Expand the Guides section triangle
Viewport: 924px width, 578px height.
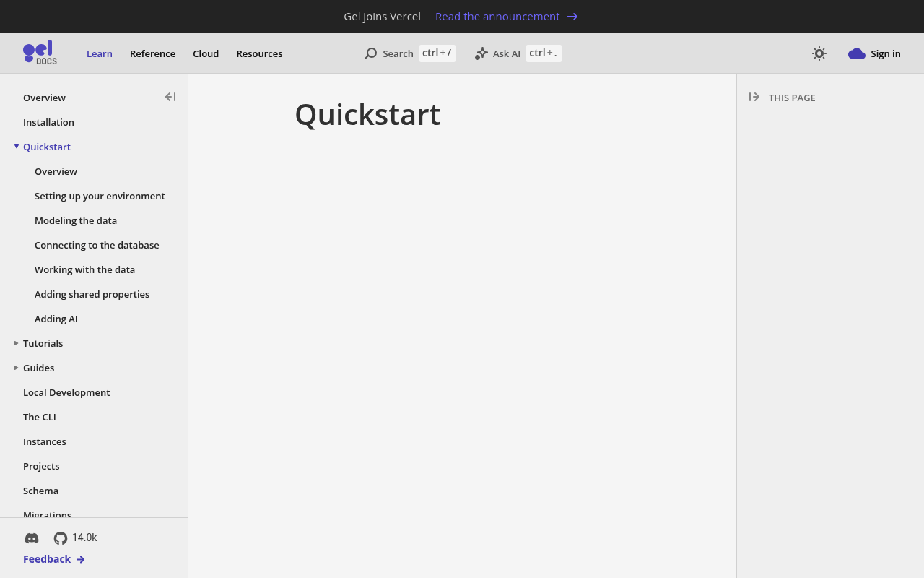pyautogui.click(x=17, y=368)
